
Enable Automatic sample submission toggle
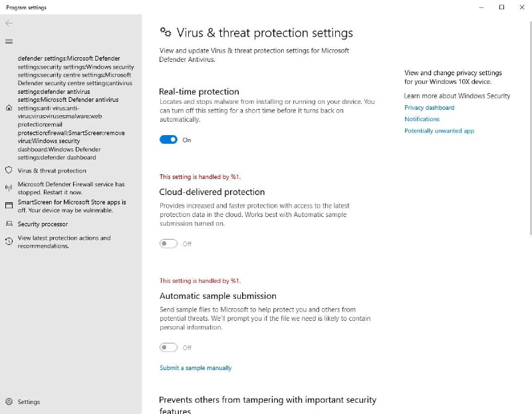click(x=169, y=347)
